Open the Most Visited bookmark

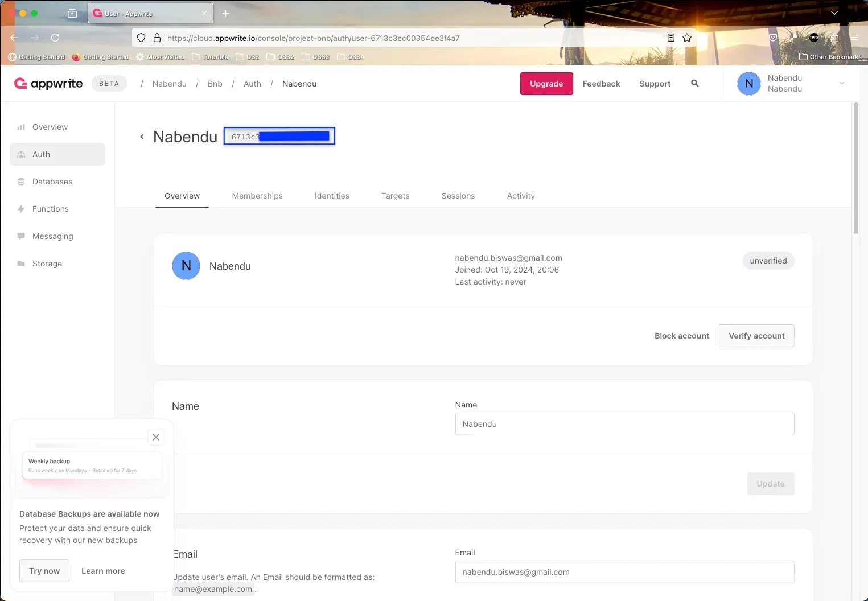tap(160, 57)
